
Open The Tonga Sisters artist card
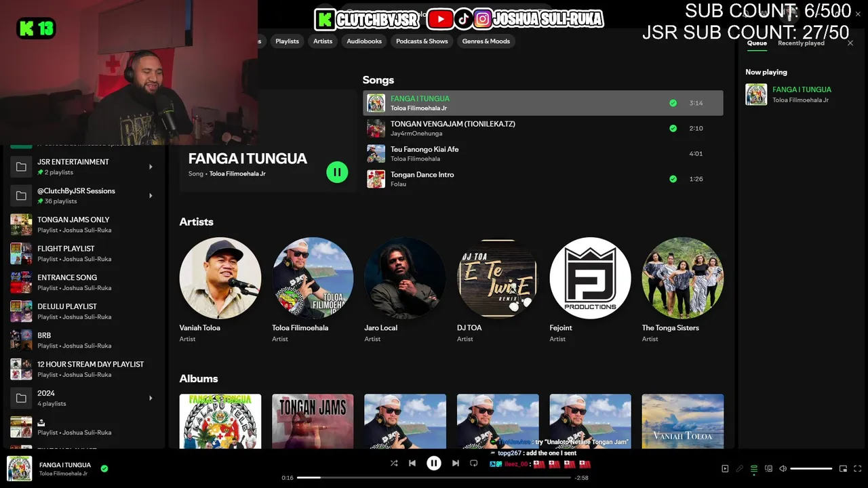(x=683, y=290)
